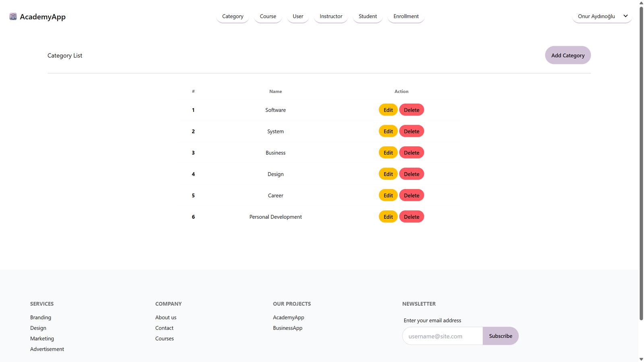Click the Subscribe button
This screenshot has width=644, height=362.
click(x=501, y=336)
